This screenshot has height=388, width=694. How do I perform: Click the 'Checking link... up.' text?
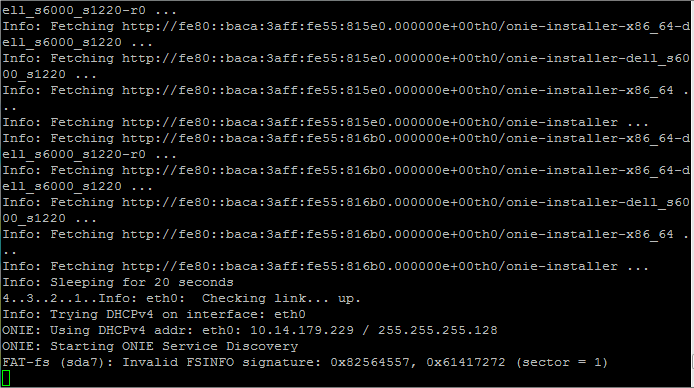[x=281, y=299]
